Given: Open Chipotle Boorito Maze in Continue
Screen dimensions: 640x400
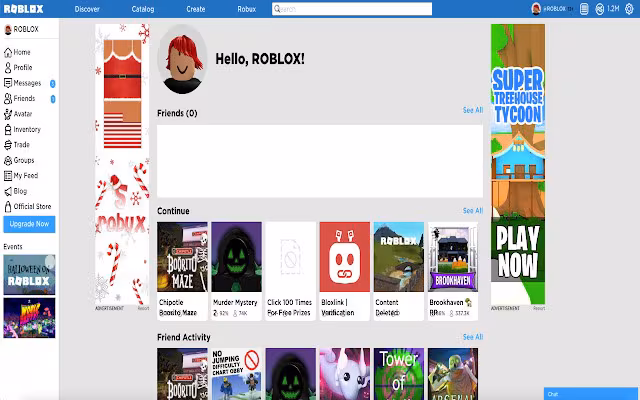Looking at the screenshot, I should click(182, 271).
